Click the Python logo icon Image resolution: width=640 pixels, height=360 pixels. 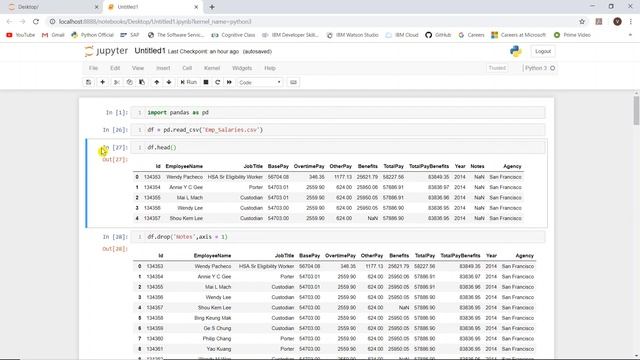pyautogui.click(x=516, y=51)
